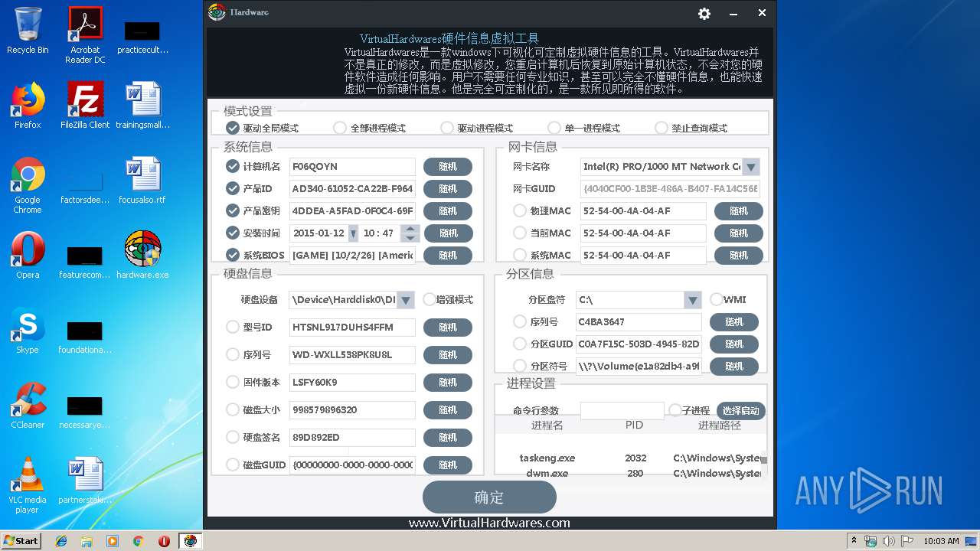Enable WMI option
Viewport: 980px width, 551px height.
717,299
